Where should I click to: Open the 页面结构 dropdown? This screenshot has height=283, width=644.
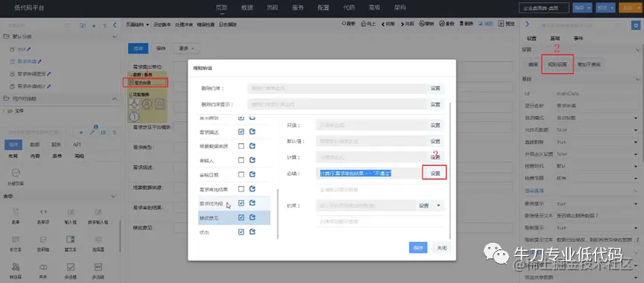tap(137, 24)
